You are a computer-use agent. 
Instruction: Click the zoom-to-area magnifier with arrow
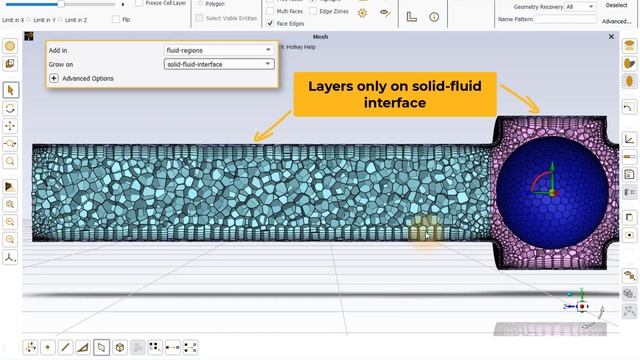click(10, 143)
